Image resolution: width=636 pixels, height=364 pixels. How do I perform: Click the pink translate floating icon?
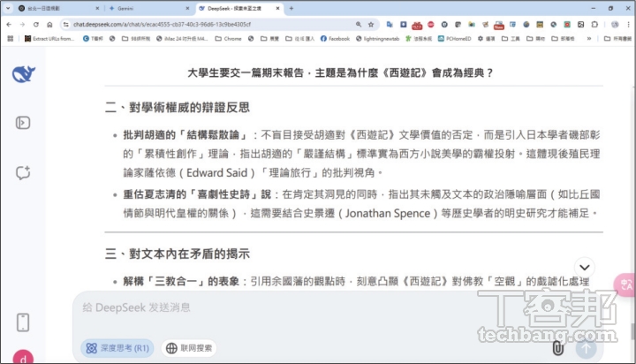[x=626, y=284]
